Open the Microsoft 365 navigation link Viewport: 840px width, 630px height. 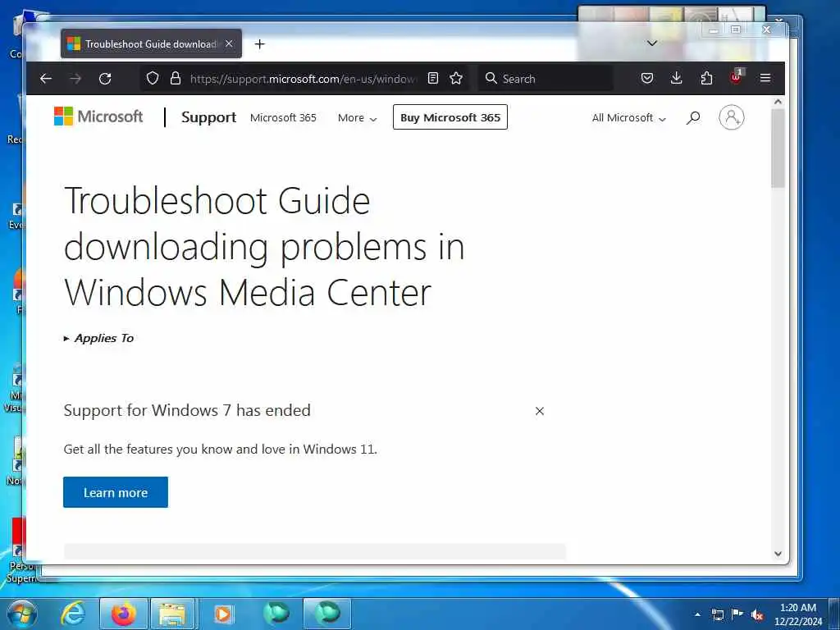point(283,117)
